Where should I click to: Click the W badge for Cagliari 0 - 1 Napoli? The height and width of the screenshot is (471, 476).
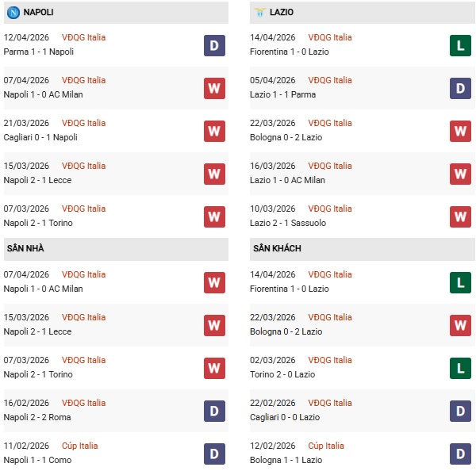point(213,131)
